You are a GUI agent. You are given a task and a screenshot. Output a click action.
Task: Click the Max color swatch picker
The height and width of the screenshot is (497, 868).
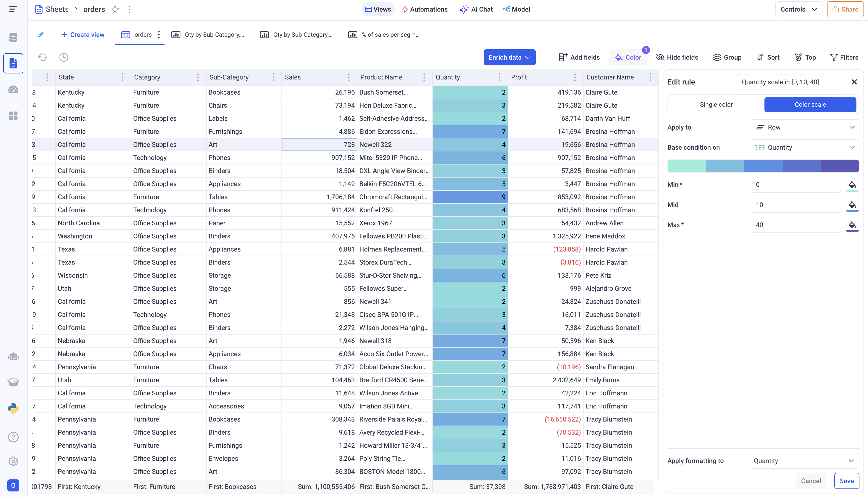click(x=852, y=225)
